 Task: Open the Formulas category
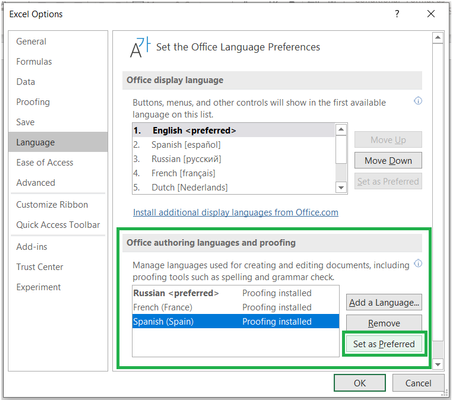point(58,62)
